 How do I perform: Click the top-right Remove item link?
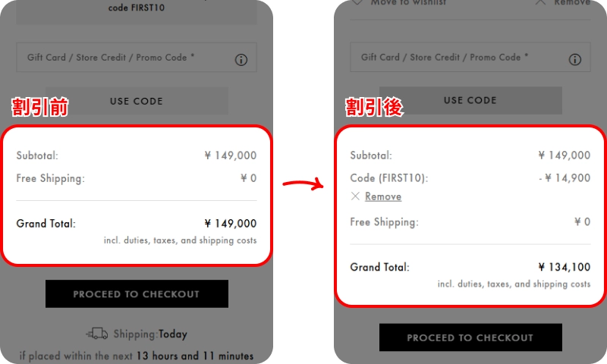click(x=572, y=3)
